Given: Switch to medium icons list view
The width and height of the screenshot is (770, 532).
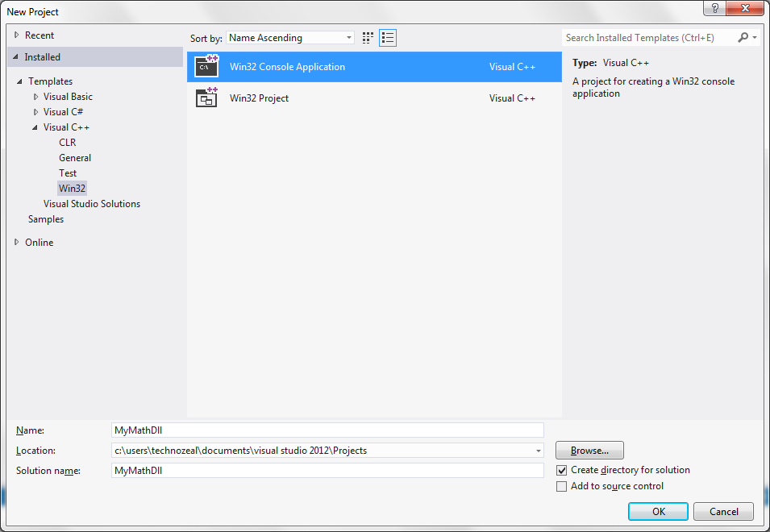Looking at the screenshot, I should [x=388, y=38].
